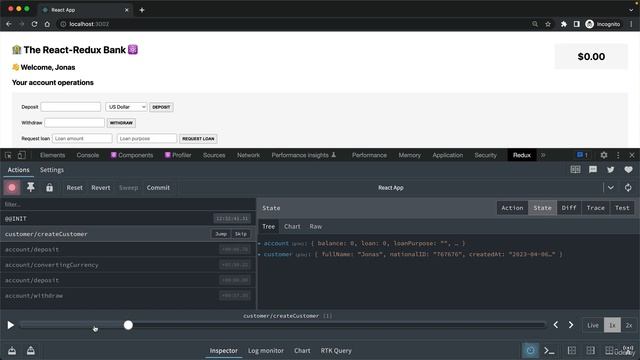Click the timeline slider track

coord(284,325)
